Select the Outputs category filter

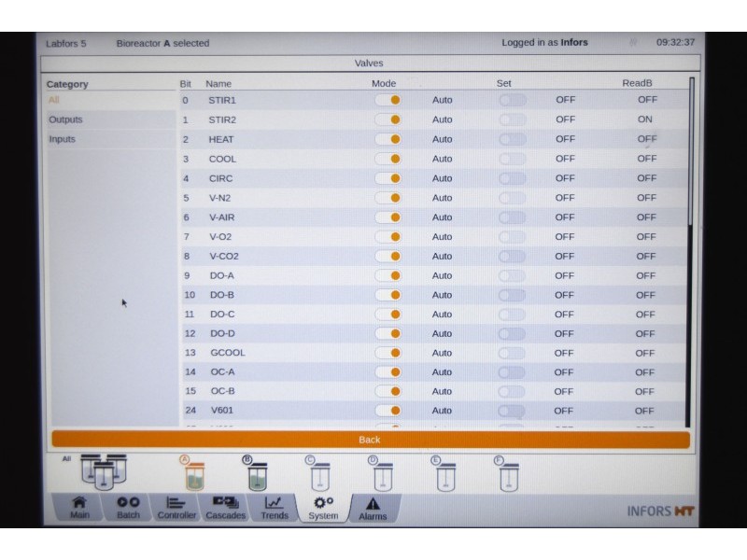tap(111, 119)
